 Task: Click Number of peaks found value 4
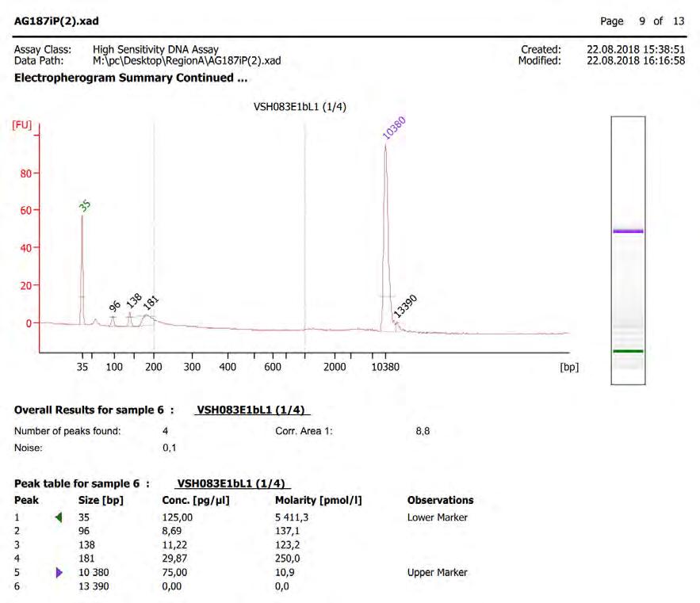coord(165,431)
